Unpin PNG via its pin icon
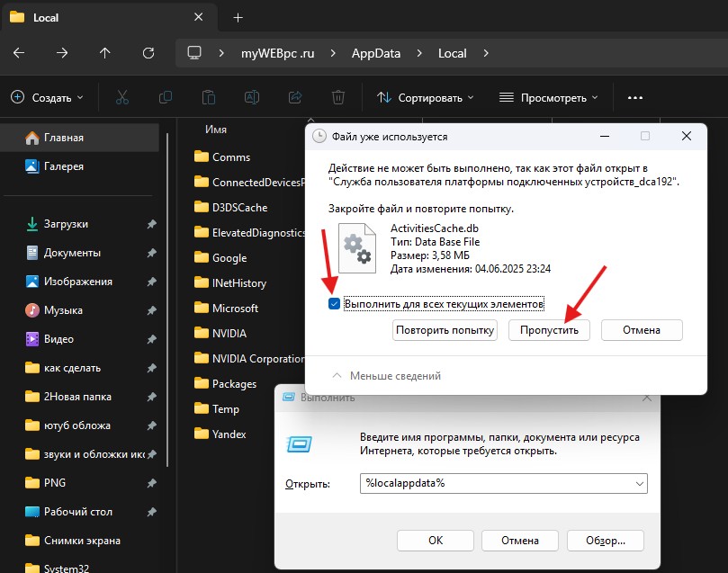The image size is (728, 573). point(151,483)
